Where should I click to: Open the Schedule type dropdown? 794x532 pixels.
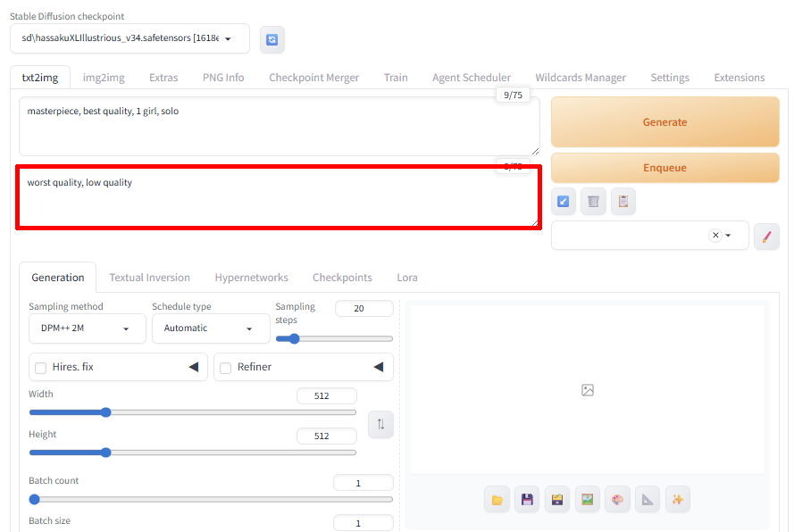click(x=210, y=328)
